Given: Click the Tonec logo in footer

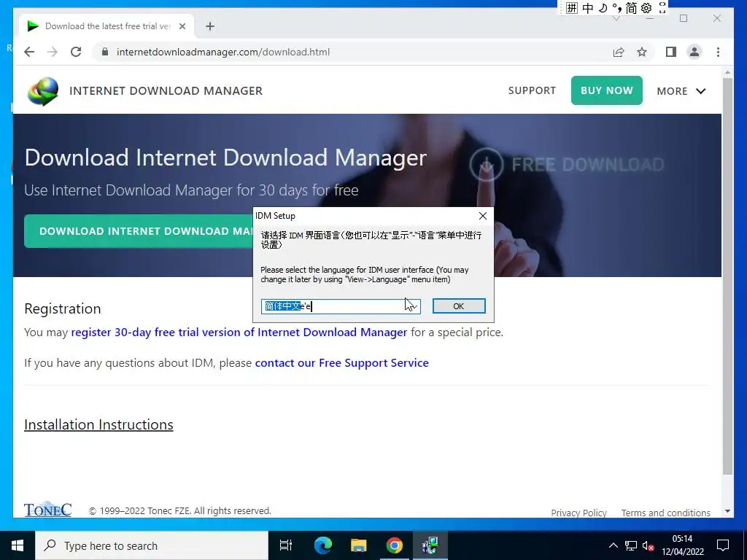Looking at the screenshot, I should coord(47,510).
